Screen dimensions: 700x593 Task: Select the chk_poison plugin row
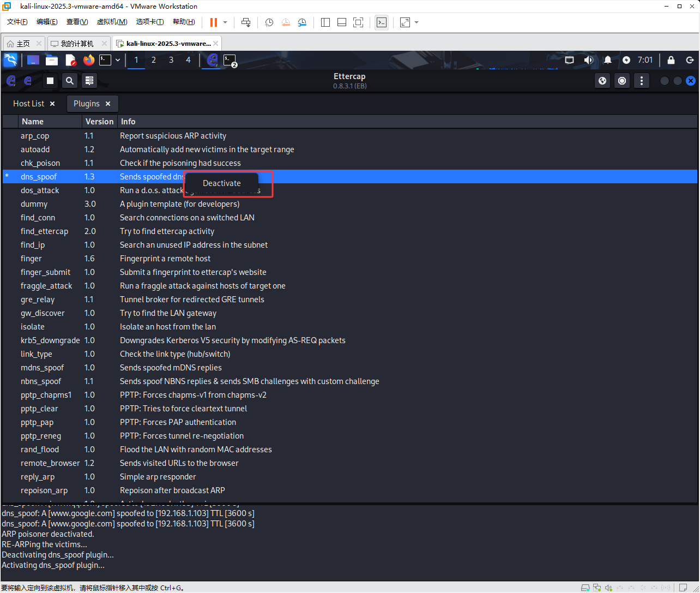tap(349, 163)
